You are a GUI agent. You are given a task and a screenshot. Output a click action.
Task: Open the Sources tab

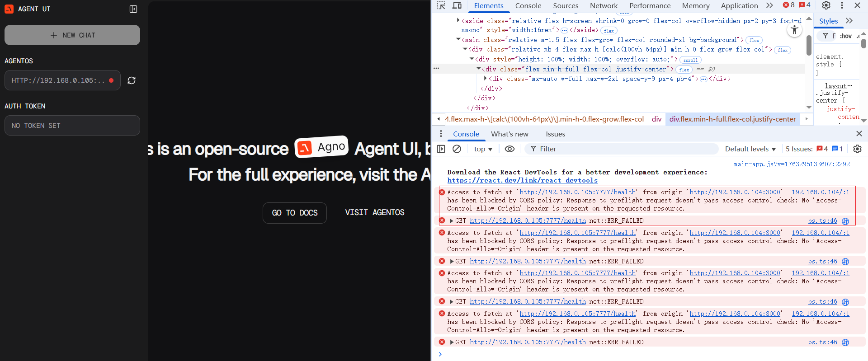click(566, 5)
